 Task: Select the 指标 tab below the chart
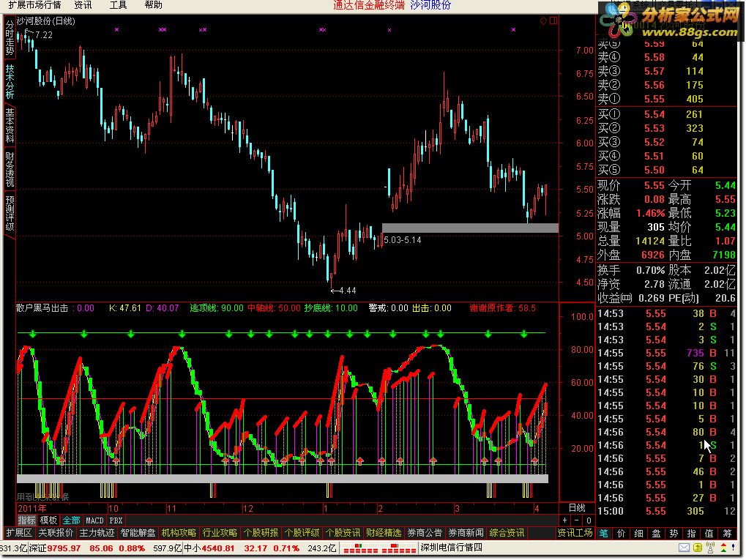pyautogui.click(x=26, y=520)
